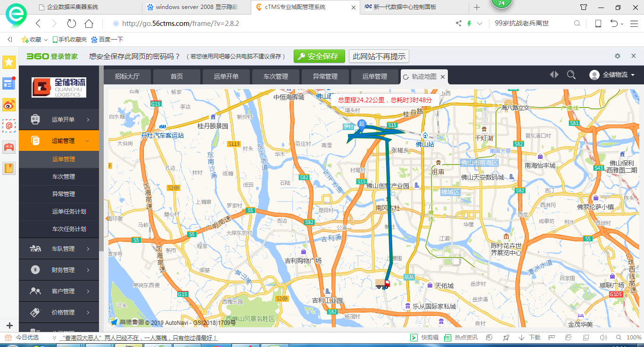Image resolution: width=644 pixels, height=347 pixels.
Task: Click the 此网站不再提示 button
Action: [379, 57]
